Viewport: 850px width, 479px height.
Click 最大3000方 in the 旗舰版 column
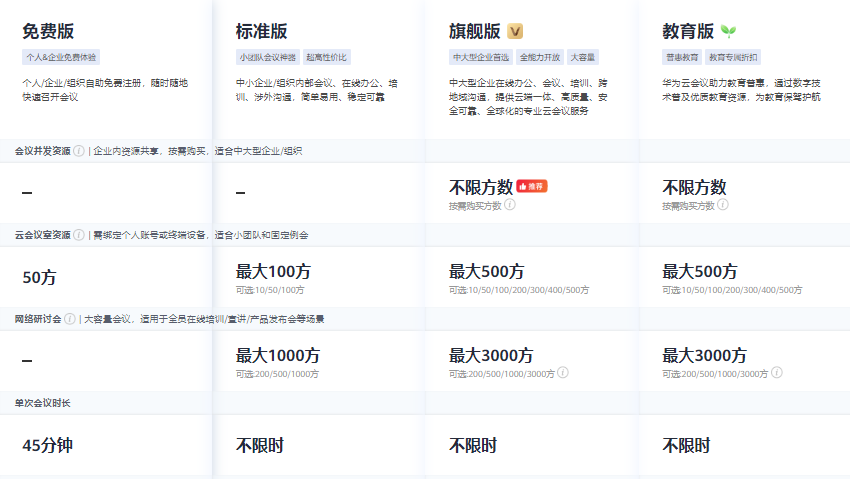[x=491, y=355]
